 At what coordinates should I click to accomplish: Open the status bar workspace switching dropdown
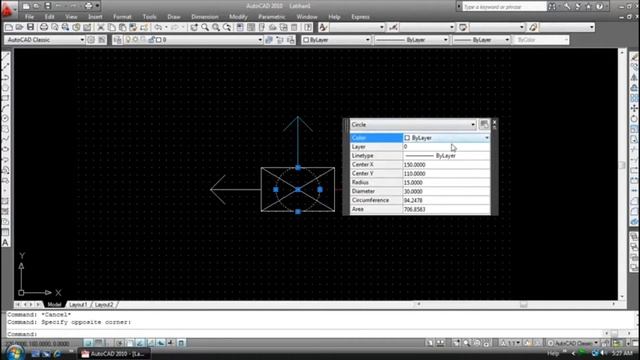pos(596,343)
